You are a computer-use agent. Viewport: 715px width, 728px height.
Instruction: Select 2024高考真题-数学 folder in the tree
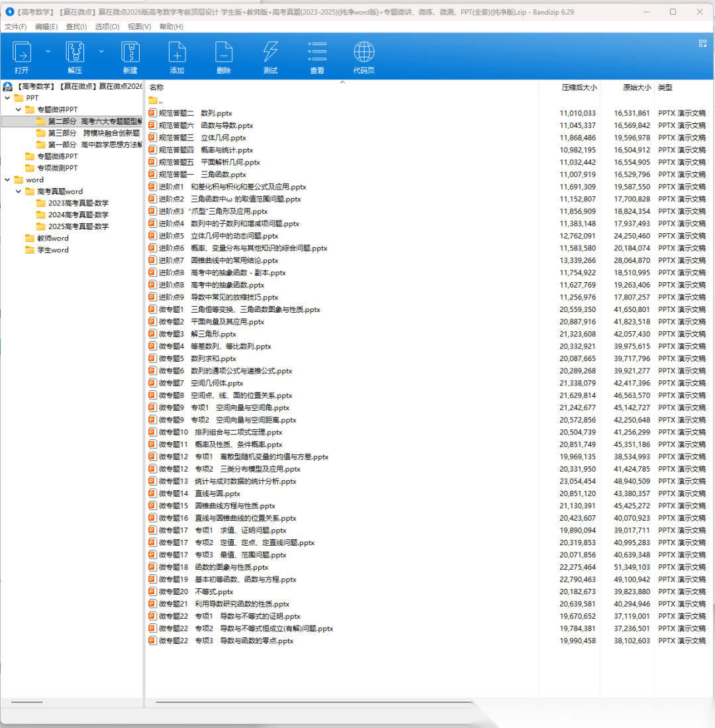(77, 215)
